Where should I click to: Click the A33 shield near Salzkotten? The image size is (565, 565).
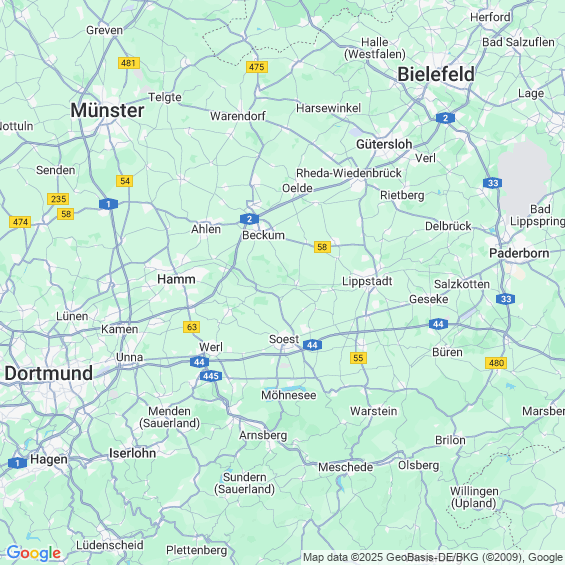(x=506, y=299)
